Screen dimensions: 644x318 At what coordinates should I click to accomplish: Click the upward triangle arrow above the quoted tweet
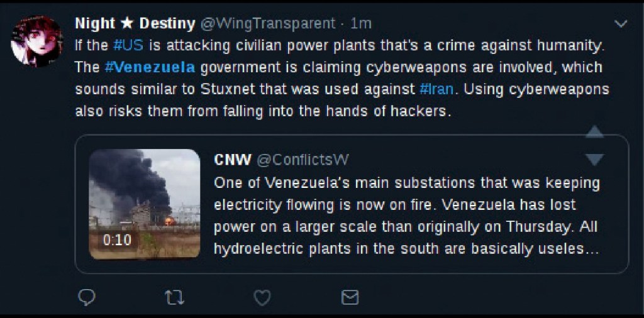(x=594, y=132)
